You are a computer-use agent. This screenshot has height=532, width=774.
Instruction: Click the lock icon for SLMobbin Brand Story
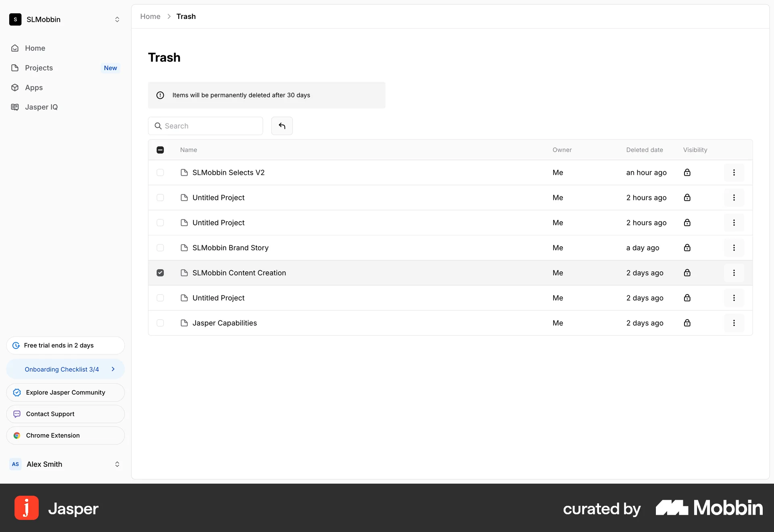(x=687, y=248)
